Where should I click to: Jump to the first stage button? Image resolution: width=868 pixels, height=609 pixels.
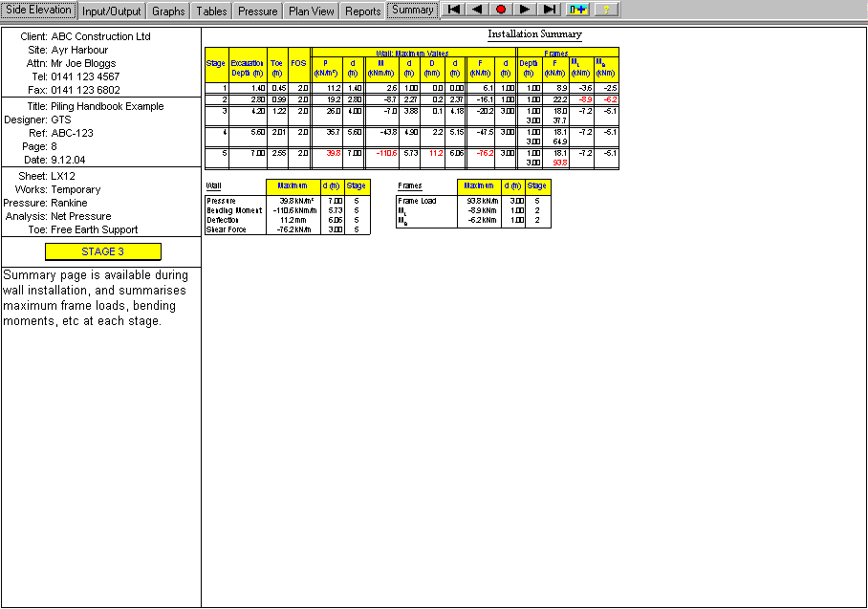[453, 10]
